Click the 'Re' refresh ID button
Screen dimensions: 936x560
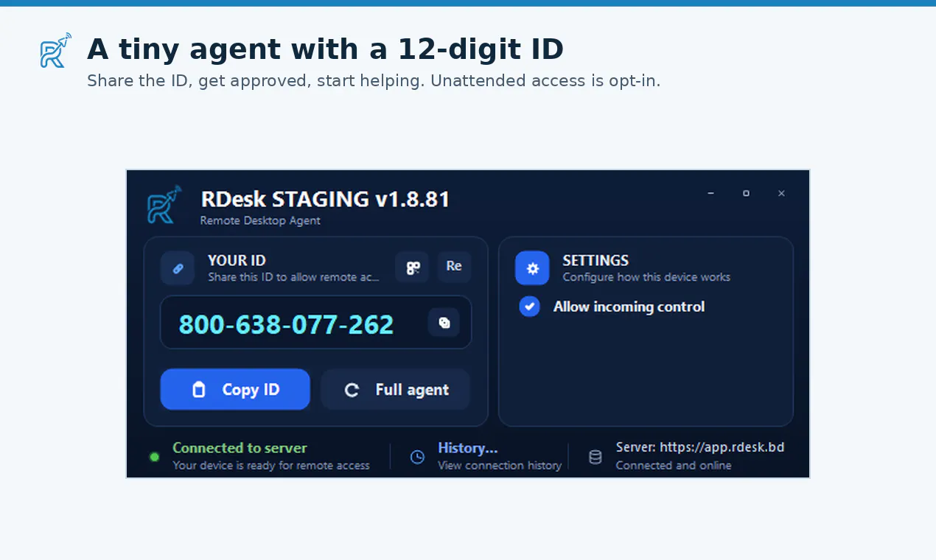coord(454,267)
